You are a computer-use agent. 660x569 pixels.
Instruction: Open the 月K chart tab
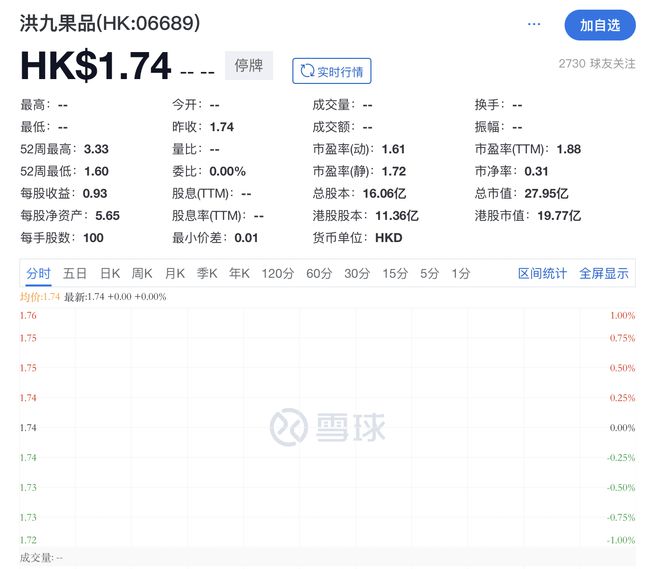(x=175, y=274)
